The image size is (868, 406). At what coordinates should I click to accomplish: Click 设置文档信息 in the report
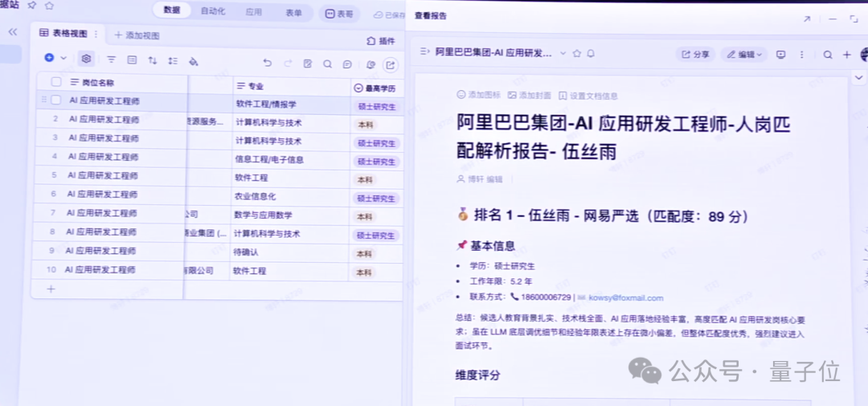[x=588, y=96]
